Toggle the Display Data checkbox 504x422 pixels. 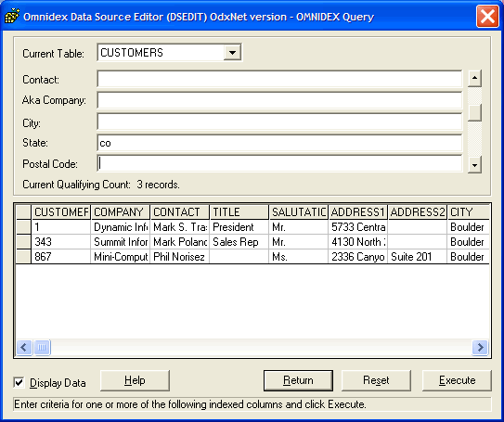19,382
